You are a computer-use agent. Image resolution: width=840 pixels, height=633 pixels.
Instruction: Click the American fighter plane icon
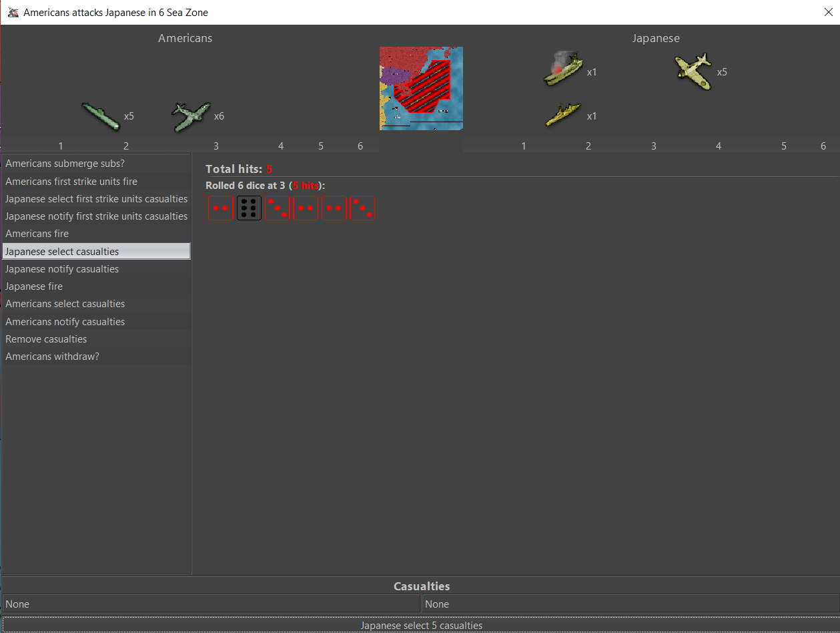coord(191,116)
